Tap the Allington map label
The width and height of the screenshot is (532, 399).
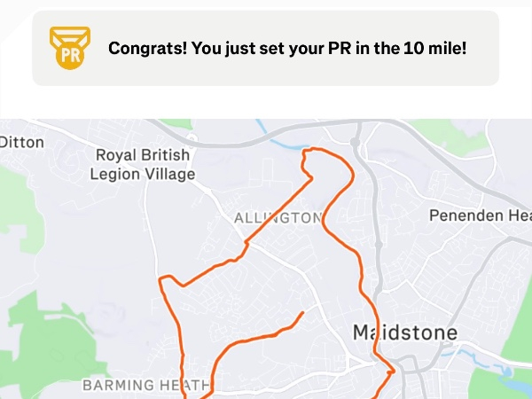[278, 218]
